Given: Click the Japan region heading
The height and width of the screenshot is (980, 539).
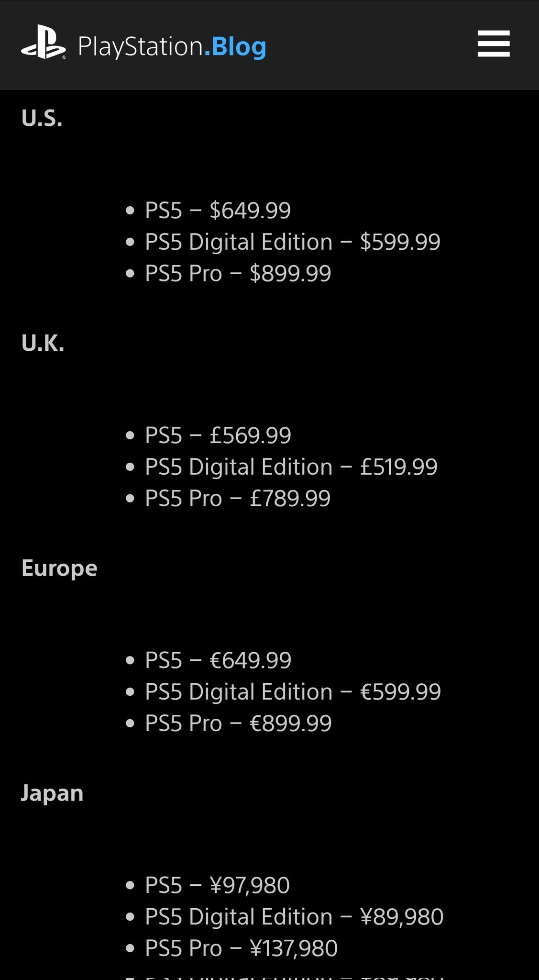Looking at the screenshot, I should tap(52, 793).
